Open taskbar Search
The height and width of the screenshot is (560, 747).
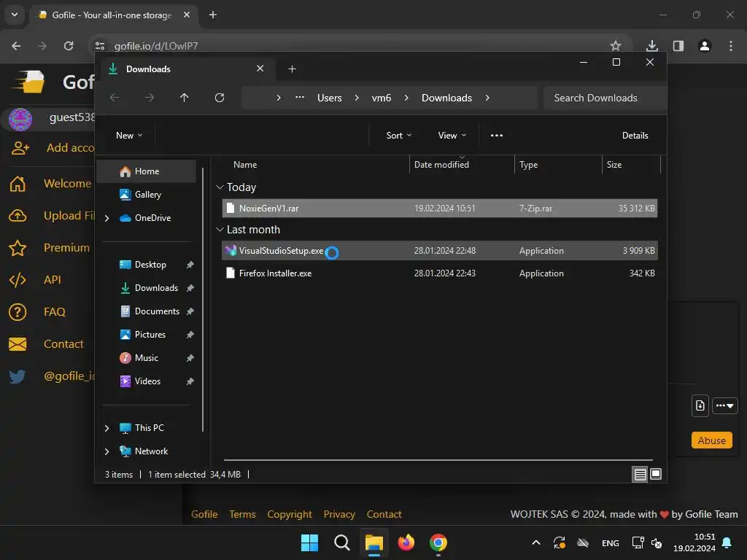[x=341, y=542]
